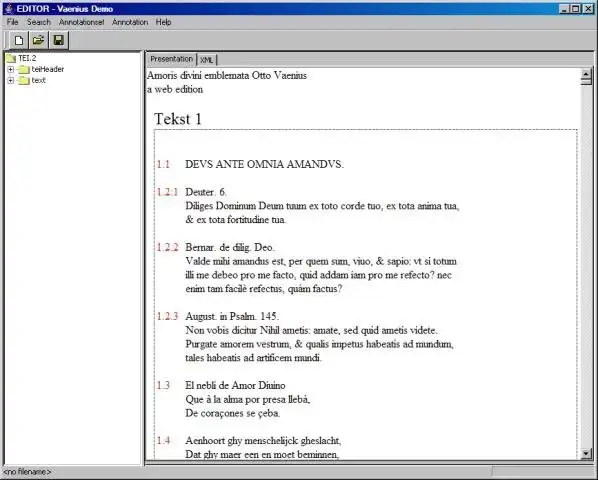Select the TEI.2 tree label
Screen dimensions: 598x480
(27, 58)
